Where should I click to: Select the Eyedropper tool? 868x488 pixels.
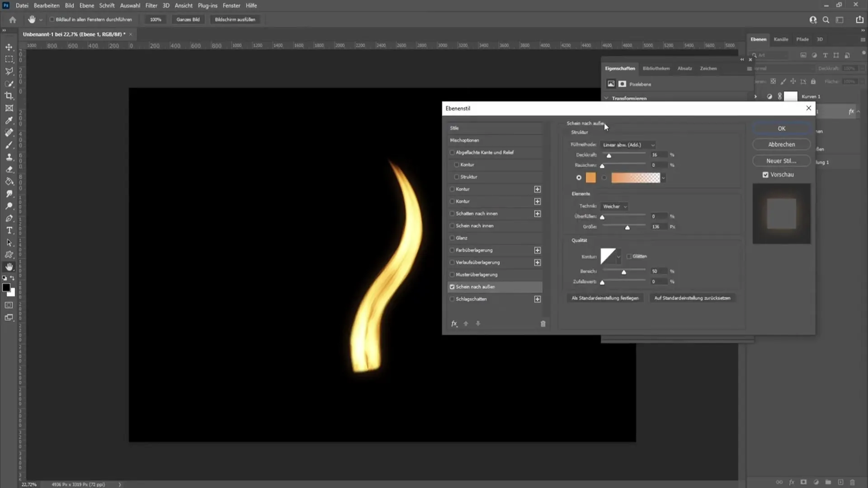point(9,120)
